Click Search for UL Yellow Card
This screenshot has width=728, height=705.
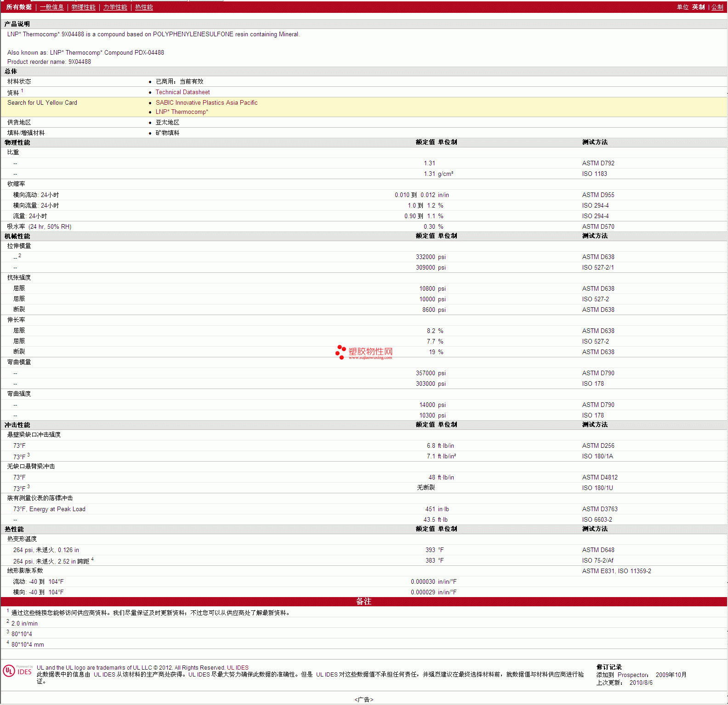42,102
